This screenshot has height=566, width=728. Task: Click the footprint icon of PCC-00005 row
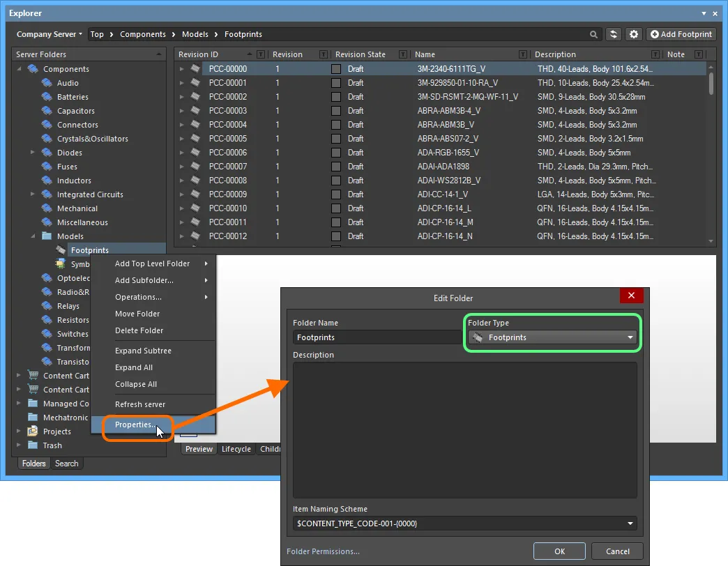195,138
